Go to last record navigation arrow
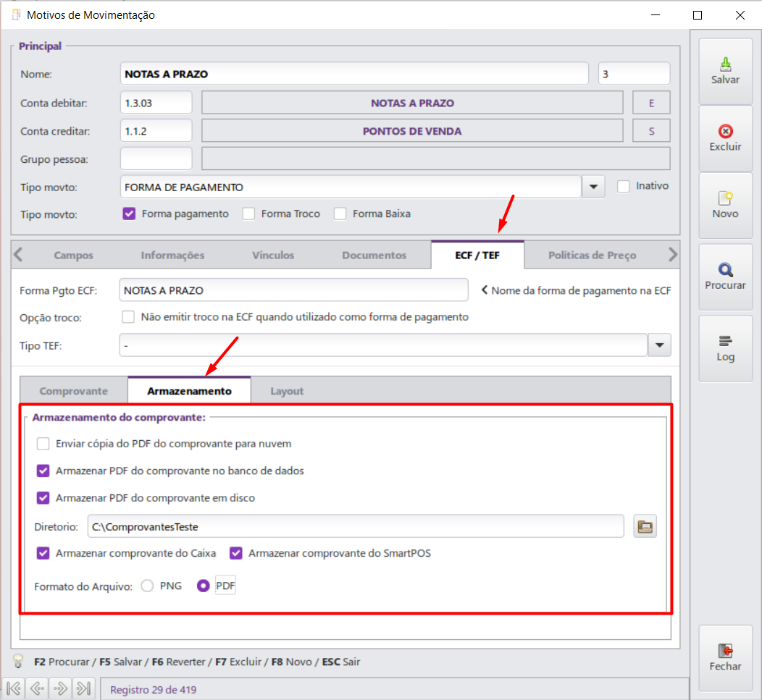This screenshot has height=700, width=762. [84, 688]
